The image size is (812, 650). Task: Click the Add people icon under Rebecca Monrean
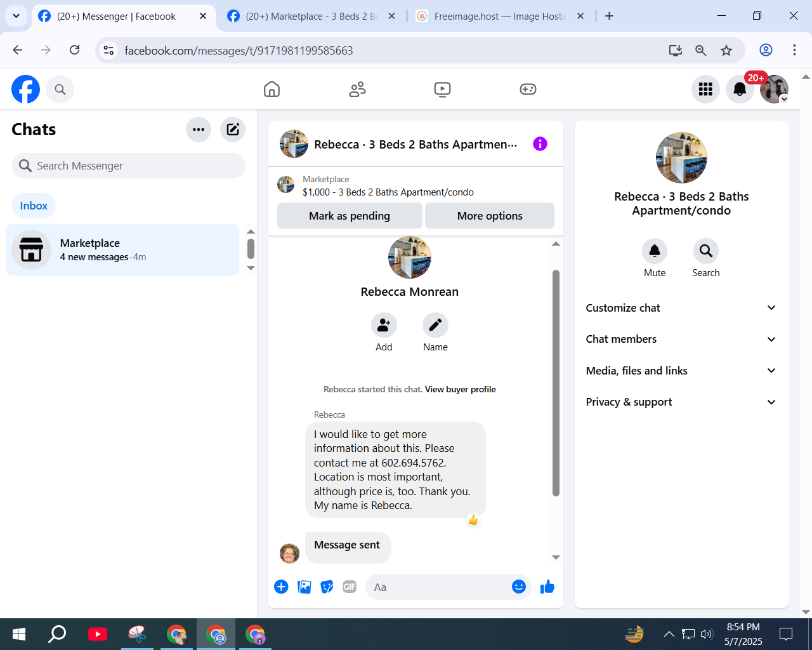pyautogui.click(x=384, y=325)
